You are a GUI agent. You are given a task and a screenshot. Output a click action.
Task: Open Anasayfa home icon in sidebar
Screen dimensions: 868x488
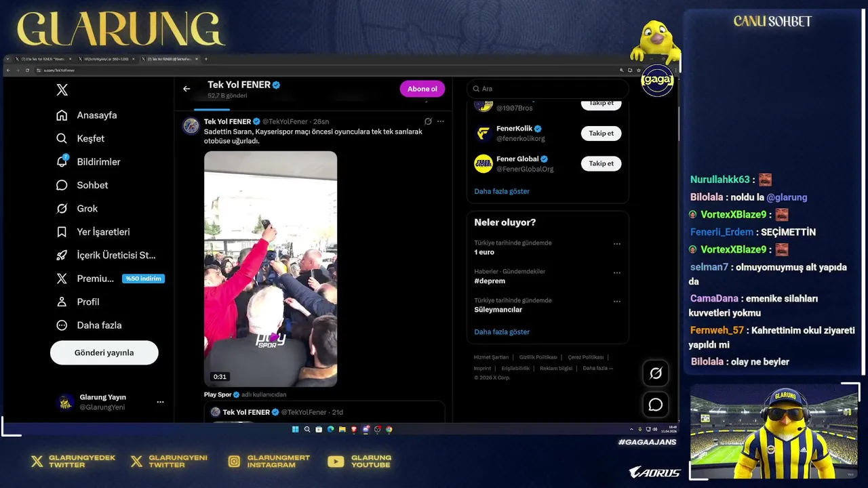pyautogui.click(x=62, y=115)
